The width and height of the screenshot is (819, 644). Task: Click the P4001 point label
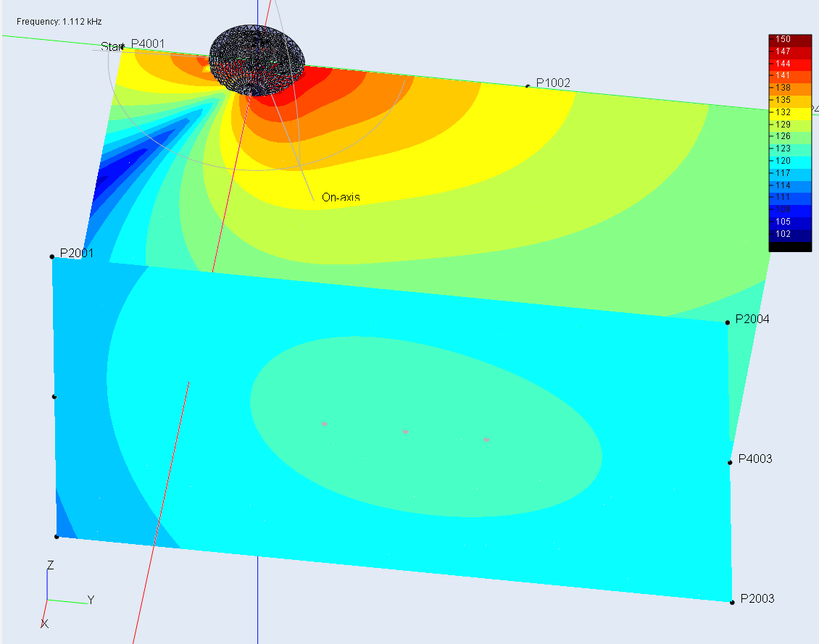pyautogui.click(x=148, y=44)
